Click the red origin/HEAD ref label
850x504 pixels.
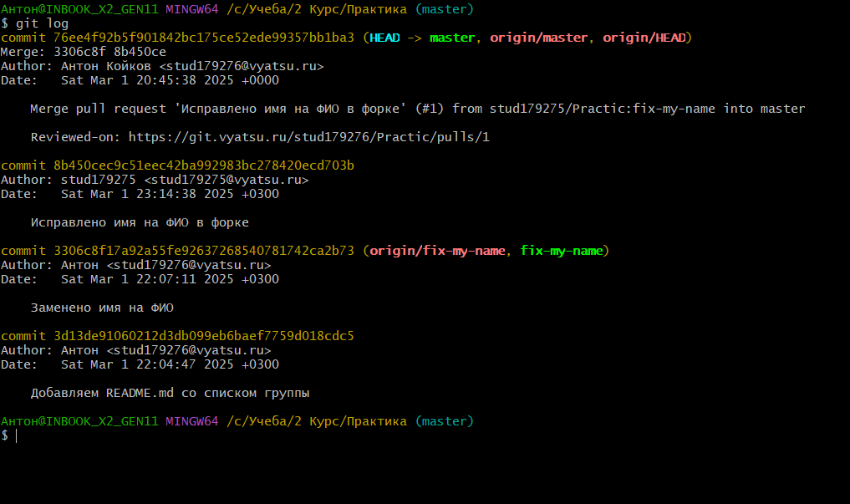click(x=644, y=38)
